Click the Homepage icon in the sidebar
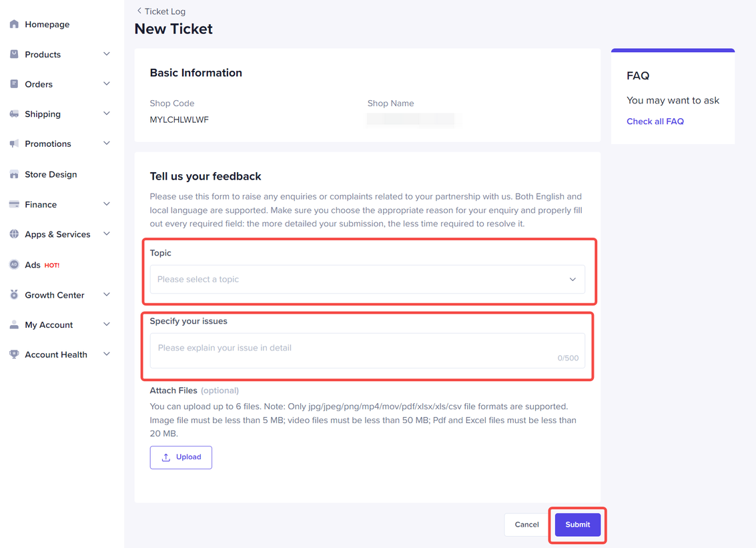 tap(14, 24)
